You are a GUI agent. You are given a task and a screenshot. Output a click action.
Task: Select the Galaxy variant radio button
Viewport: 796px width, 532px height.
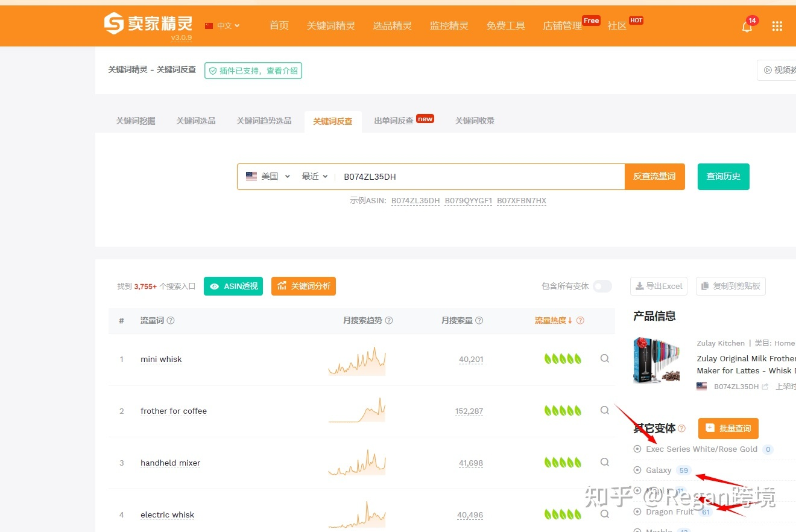pyautogui.click(x=638, y=470)
